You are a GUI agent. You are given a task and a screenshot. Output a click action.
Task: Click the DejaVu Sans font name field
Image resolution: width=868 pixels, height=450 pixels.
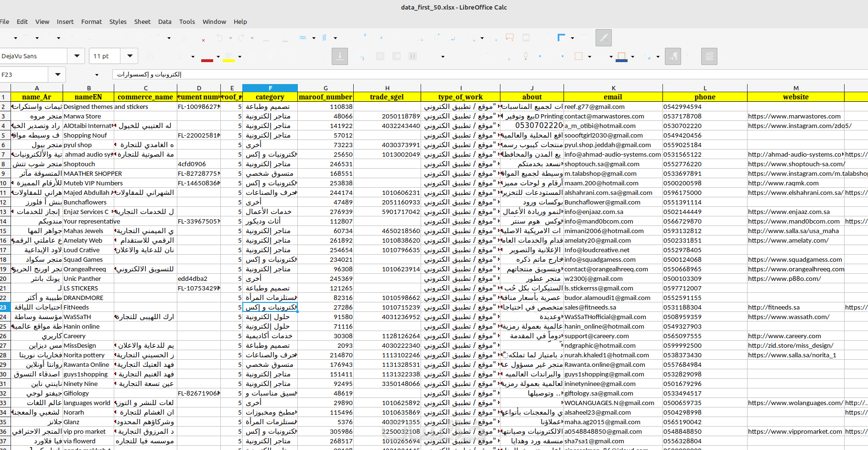33,56
